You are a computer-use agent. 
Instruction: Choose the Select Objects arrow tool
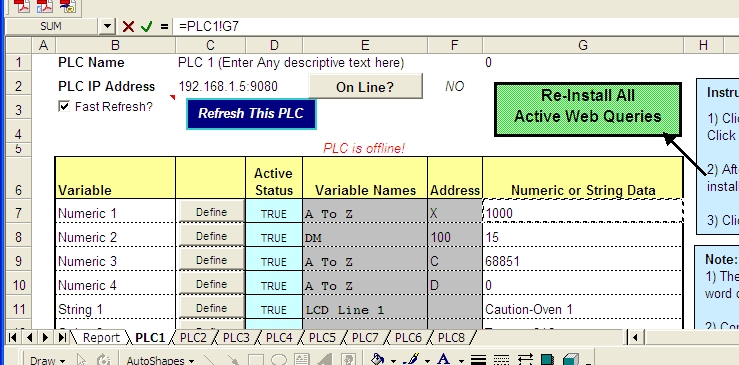81,360
